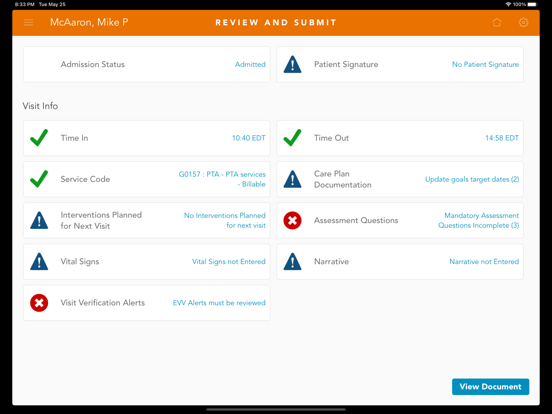Viewport: 552px width, 414px height.
Task: Select the Admission Status label
Action: [x=93, y=64]
